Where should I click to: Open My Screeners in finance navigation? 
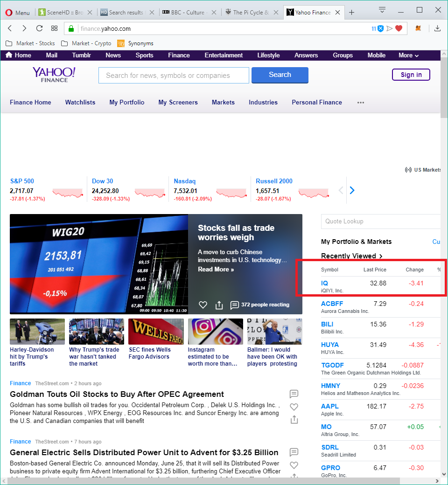[x=178, y=103]
